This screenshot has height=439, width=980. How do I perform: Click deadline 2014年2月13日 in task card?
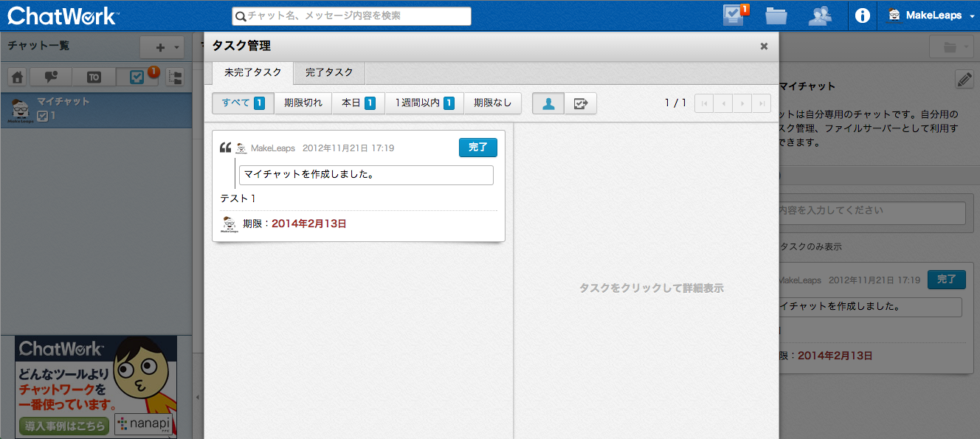coord(309,223)
